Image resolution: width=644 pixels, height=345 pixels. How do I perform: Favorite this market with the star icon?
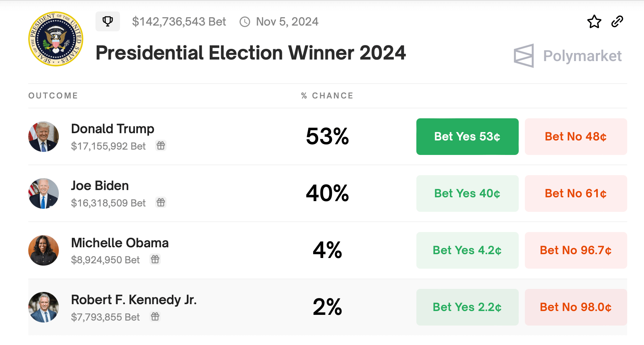(594, 22)
